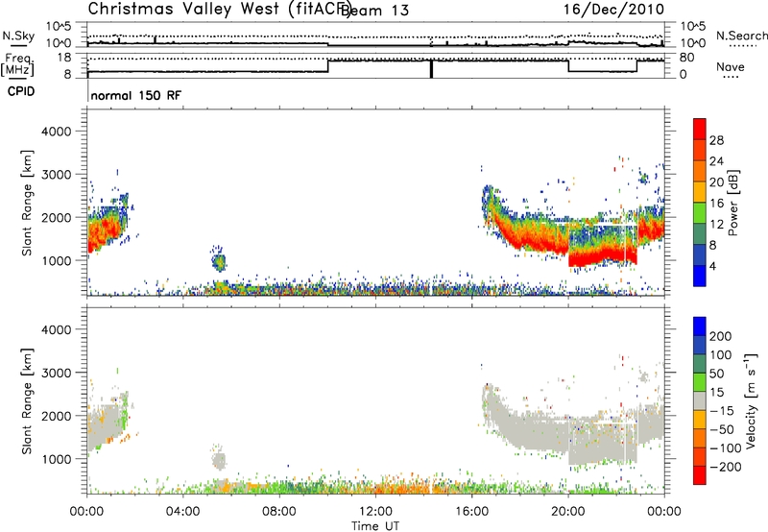Click the blue top of the velocity colorbar

(x=700, y=326)
